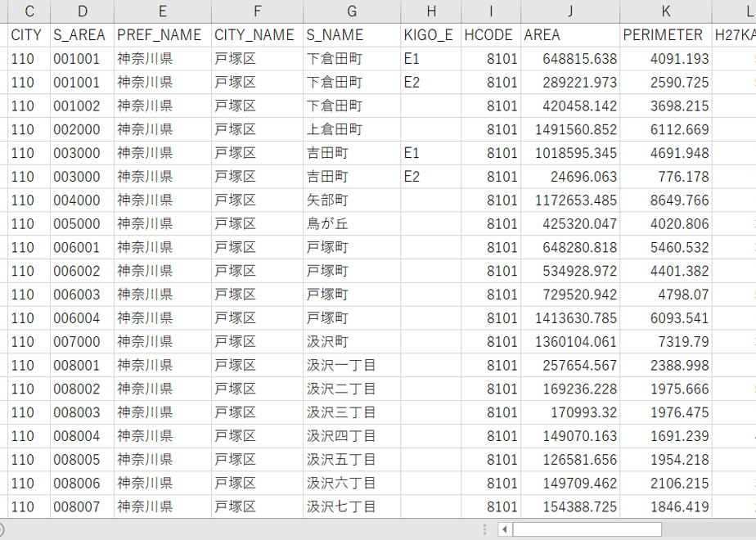756x540 pixels.
Task: Select column F header
Action: pyautogui.click(x=258, y=11)
